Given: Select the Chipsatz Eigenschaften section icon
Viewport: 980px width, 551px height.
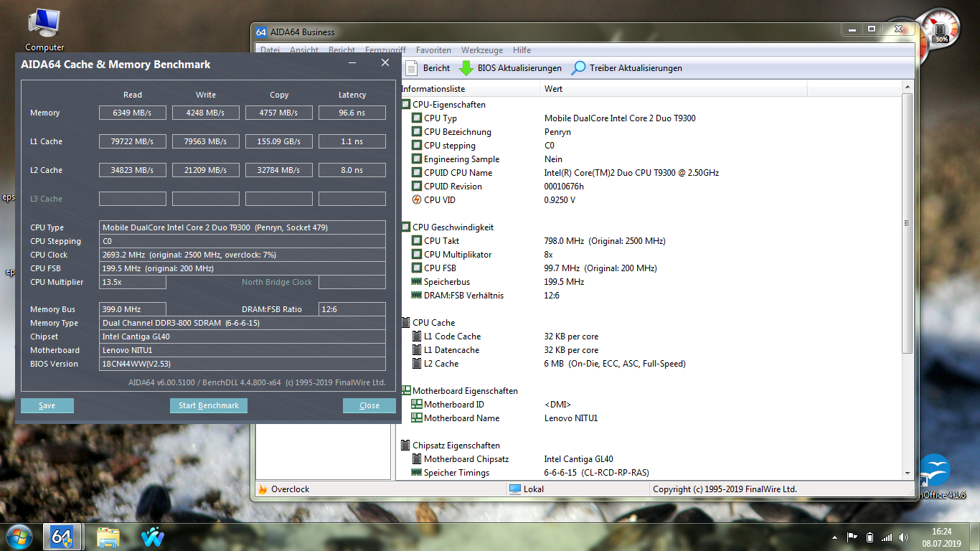Looking at the screenshot, I should point(405,446).
